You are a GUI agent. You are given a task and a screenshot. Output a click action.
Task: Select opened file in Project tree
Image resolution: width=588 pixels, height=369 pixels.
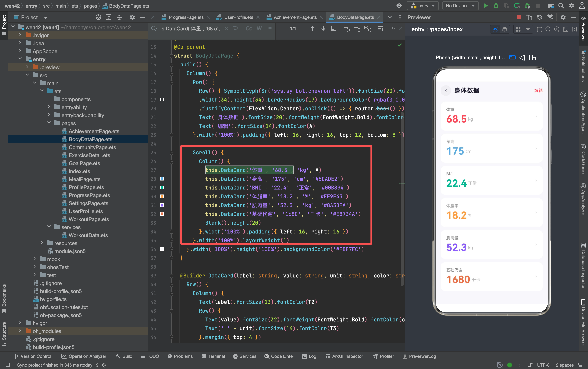coord(98,17)
